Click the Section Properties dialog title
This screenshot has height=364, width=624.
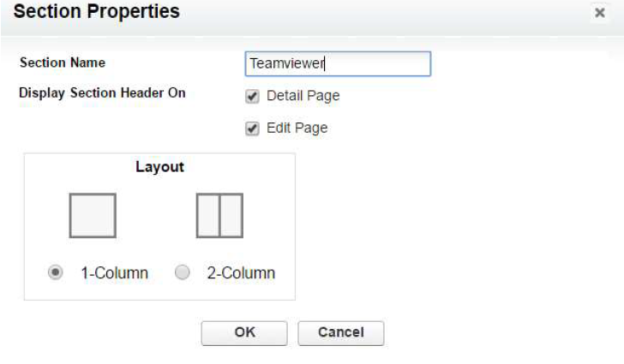(x=97, y=11)
